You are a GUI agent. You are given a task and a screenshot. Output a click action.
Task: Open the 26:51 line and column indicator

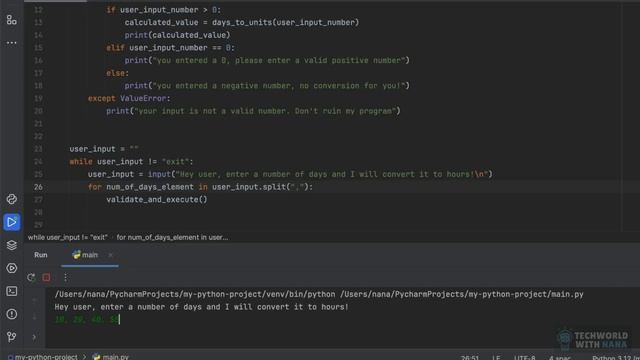point(470,358)
